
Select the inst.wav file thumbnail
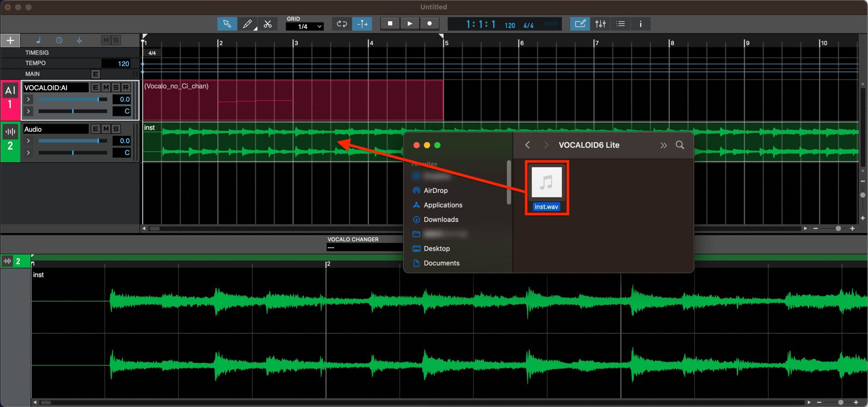coord(546,183)
